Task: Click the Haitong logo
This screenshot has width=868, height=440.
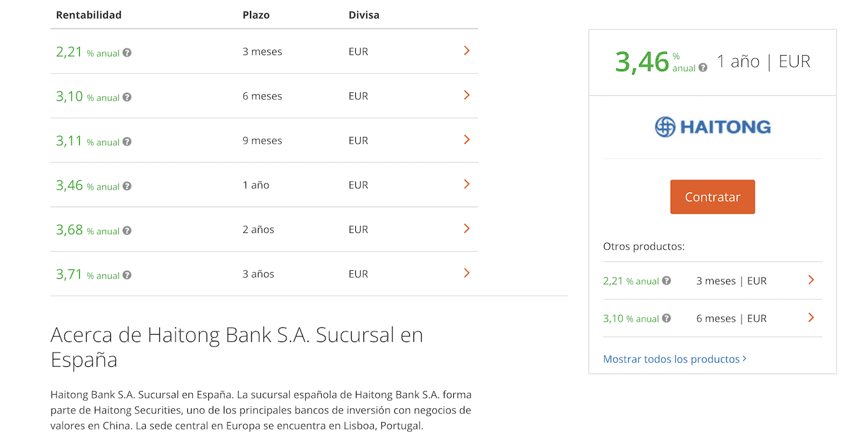Action: [712, 127]
